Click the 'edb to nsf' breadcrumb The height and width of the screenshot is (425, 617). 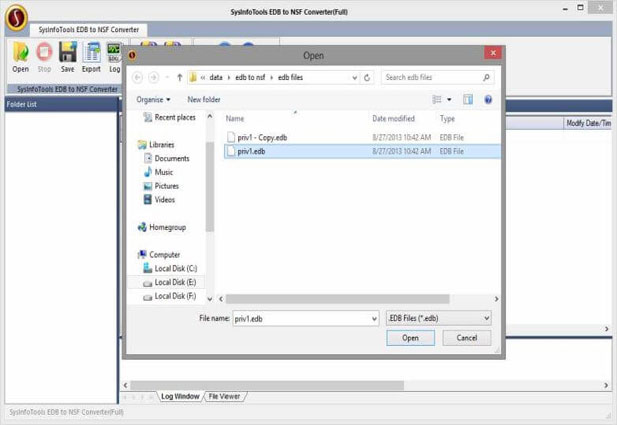tap(250, 78)
